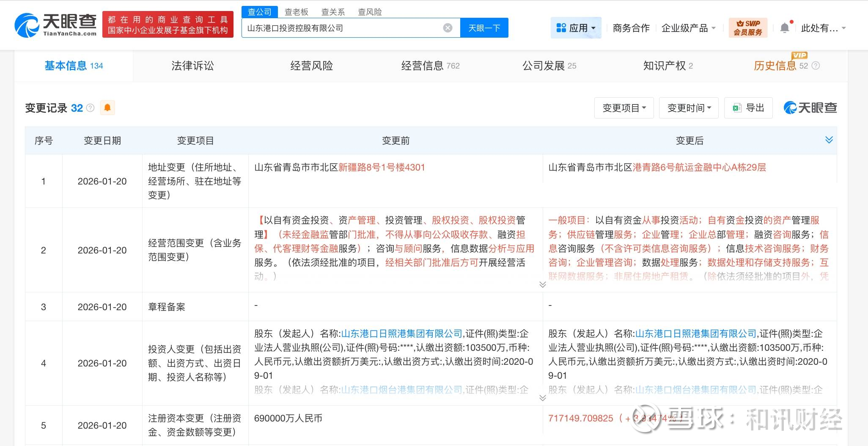The image size is (868, 446).
Task: Switch to 基本信息 tab
Action: point(74,66)
